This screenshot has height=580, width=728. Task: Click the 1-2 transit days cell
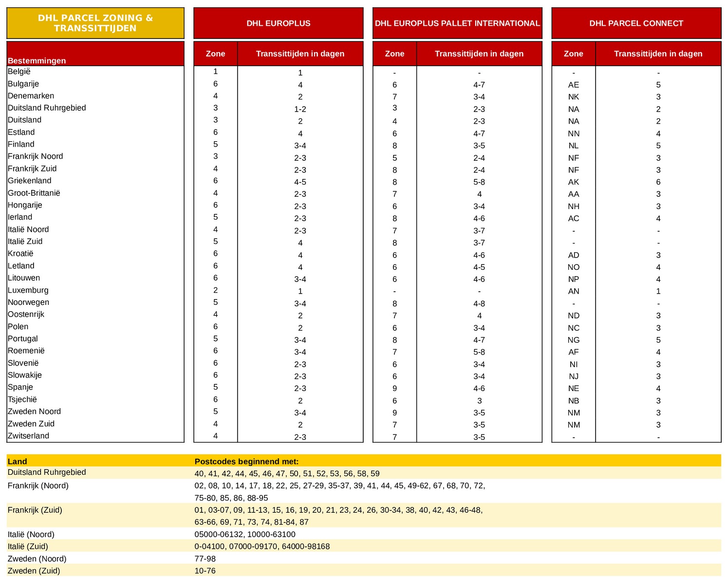[x=300, y=109]
